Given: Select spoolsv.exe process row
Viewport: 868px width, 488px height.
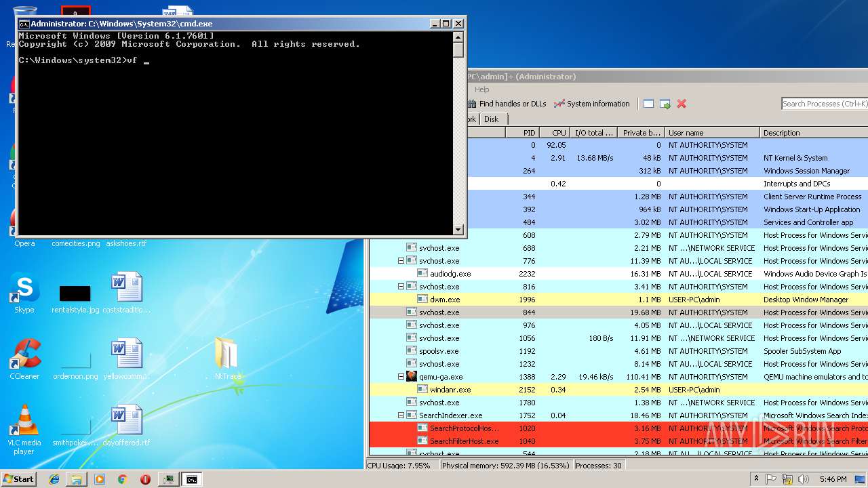Looking at the screenshot, I should [x=618, y=351].
